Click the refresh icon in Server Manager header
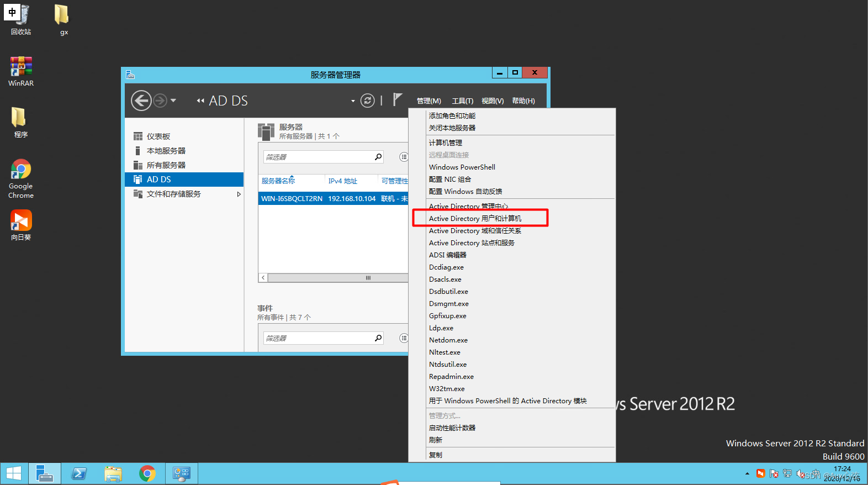868x485 pixels. point(368,101)
